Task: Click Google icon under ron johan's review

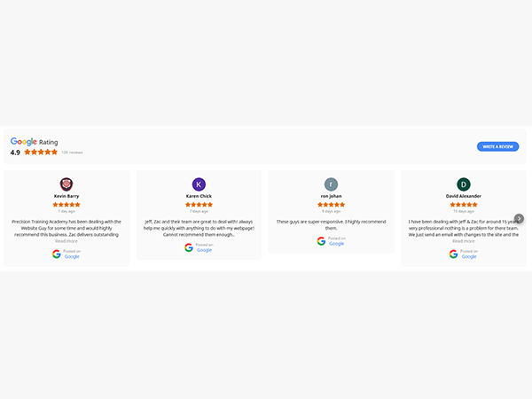Action: point(321,240)
